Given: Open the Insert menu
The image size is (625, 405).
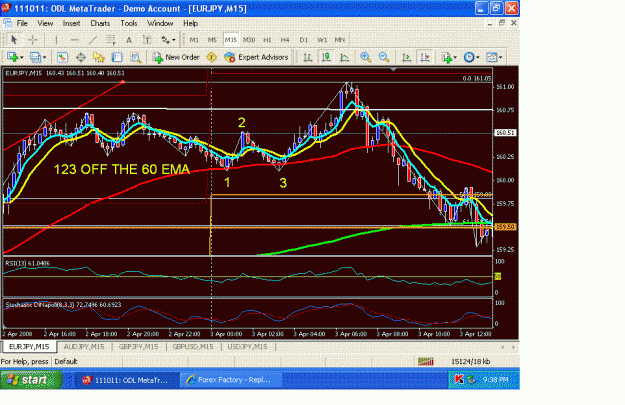Looking at the screenshot, I should pyautogui.click(x=71, y=23).
